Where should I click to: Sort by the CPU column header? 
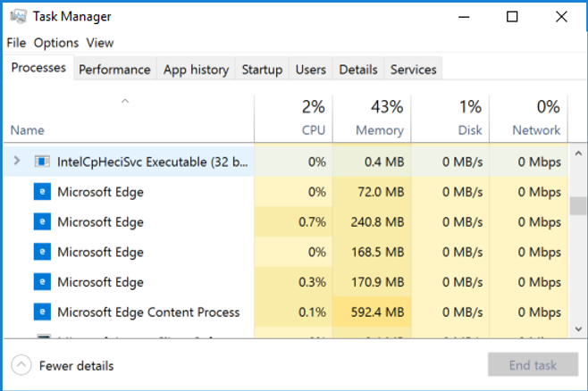[x=293, y=119]
